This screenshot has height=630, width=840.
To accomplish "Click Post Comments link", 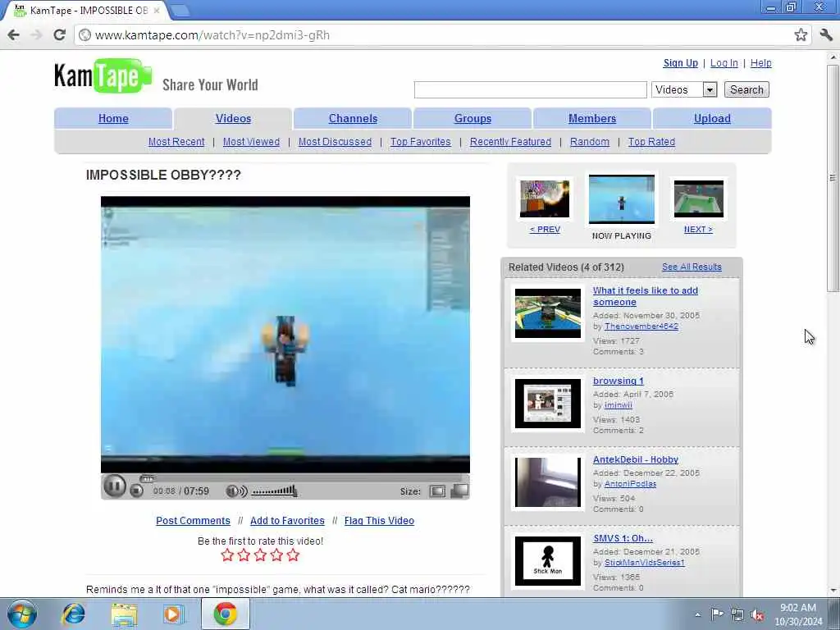I will (193, 520).
